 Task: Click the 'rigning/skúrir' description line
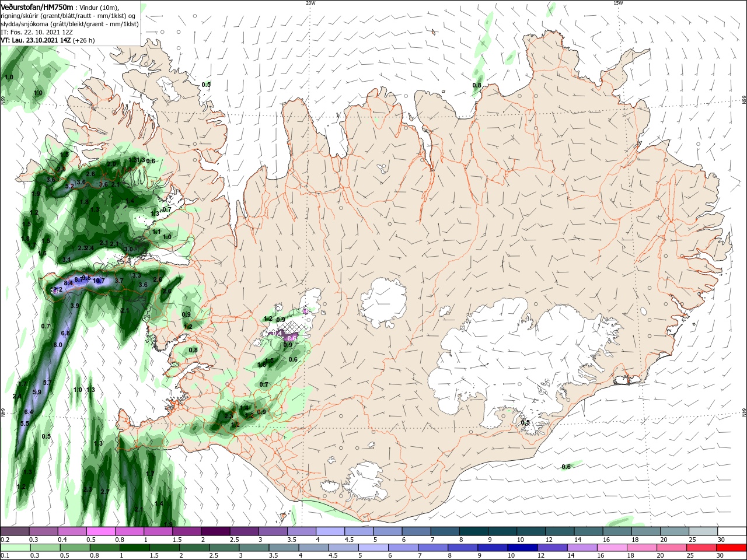click(x=69, y=16)
